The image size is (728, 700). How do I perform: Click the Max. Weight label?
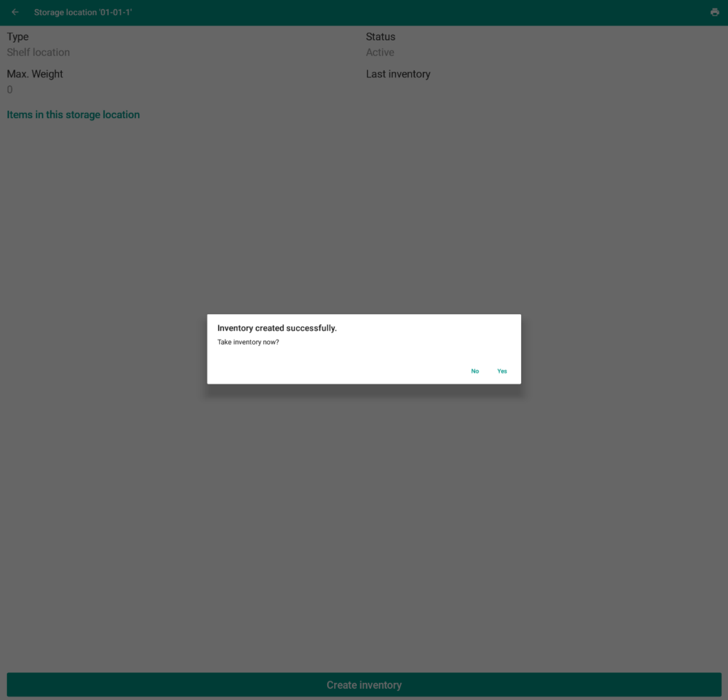tap(35, 74)
